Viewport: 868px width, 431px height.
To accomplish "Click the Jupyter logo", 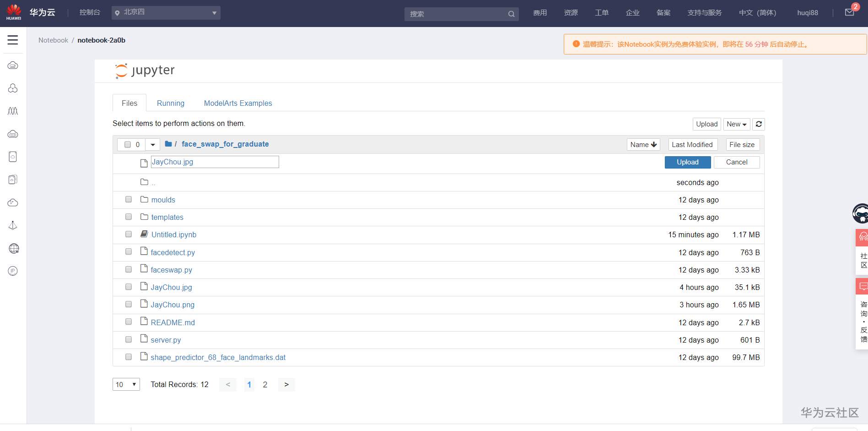I will [x=145, y=71].
